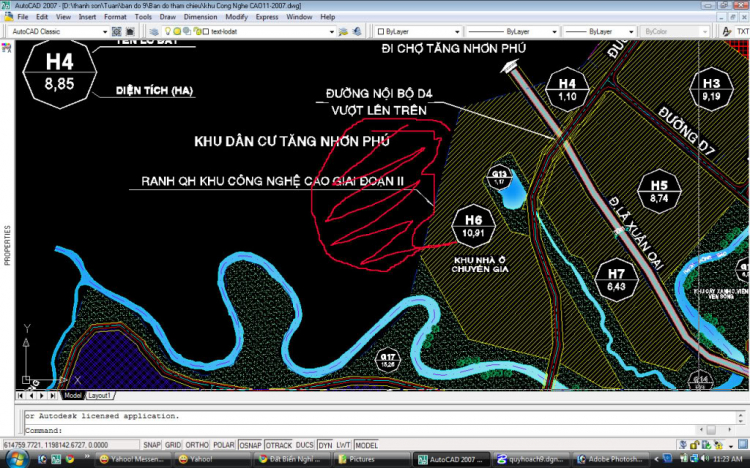Open the ByColor plot style dropdown
This screenshot has height=468, width=750.
coord(705,32)
